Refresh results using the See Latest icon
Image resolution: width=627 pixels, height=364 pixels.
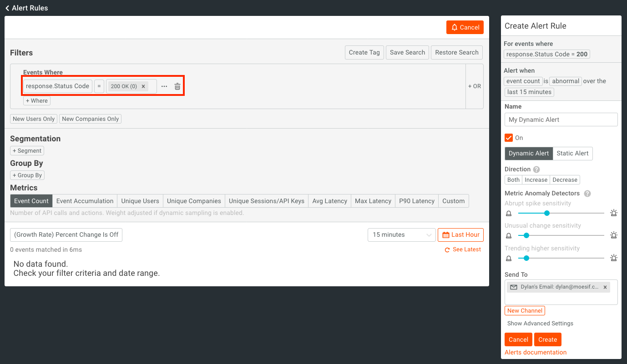pyautogui.click(x=447, y=249)
